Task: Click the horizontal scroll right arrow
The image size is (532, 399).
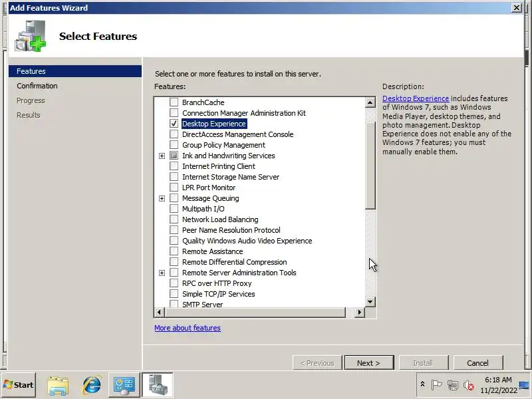Action: [359, 312]
